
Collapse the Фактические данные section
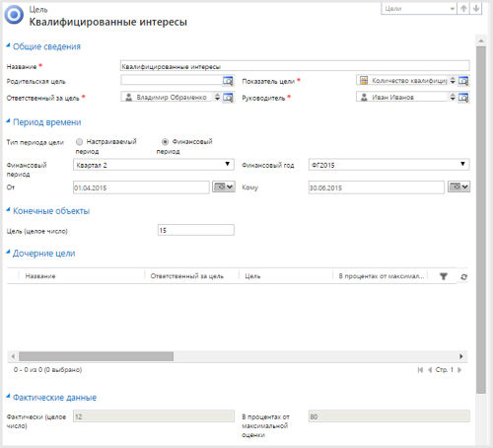click(8, 397)
